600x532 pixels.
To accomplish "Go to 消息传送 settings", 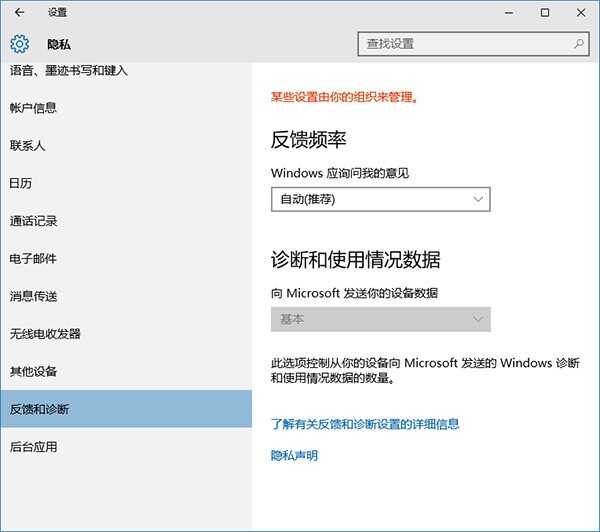I will [33, 296].
